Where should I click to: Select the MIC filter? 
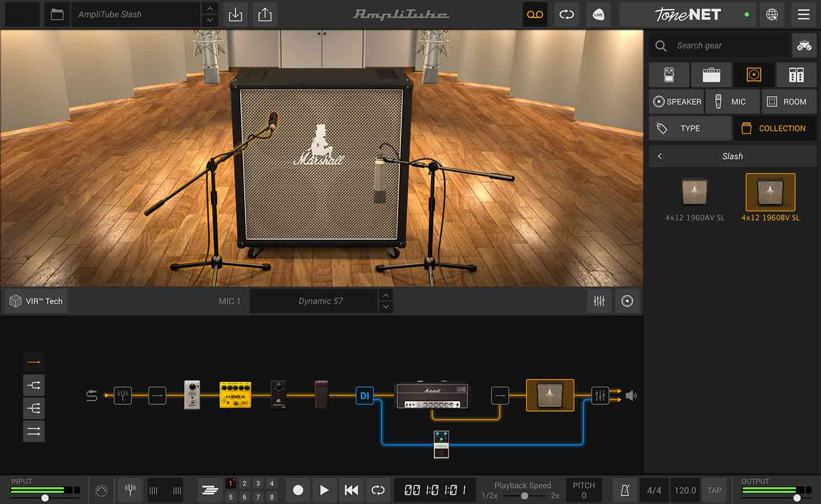(x=733, y=102)
